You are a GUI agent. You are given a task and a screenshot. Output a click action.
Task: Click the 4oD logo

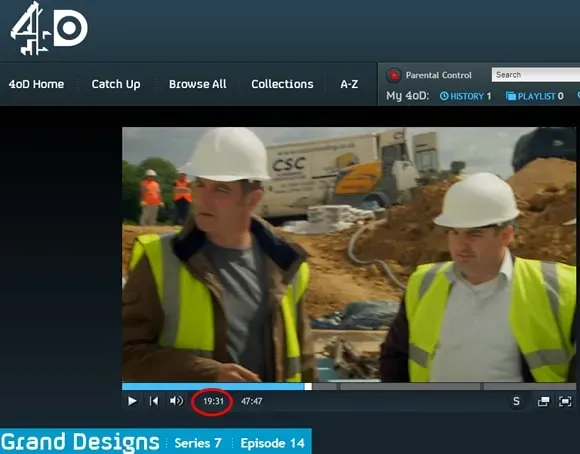(49, 28)
